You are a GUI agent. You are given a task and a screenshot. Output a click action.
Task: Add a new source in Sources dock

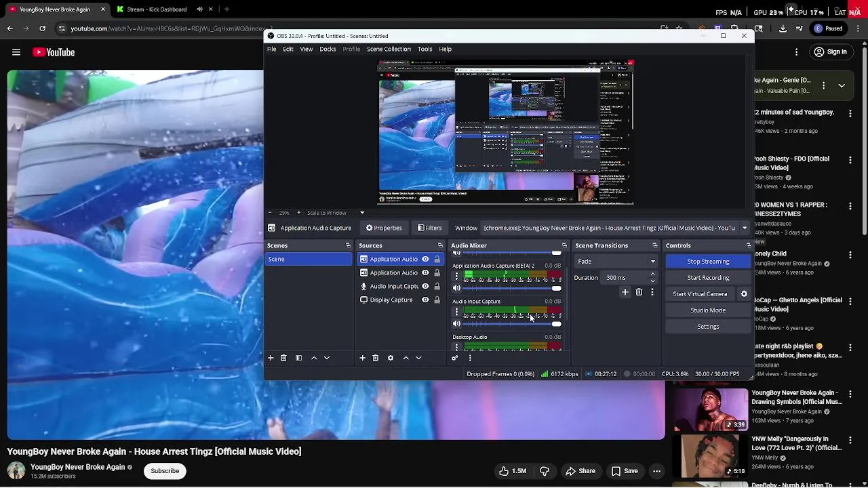pos(362,358)
